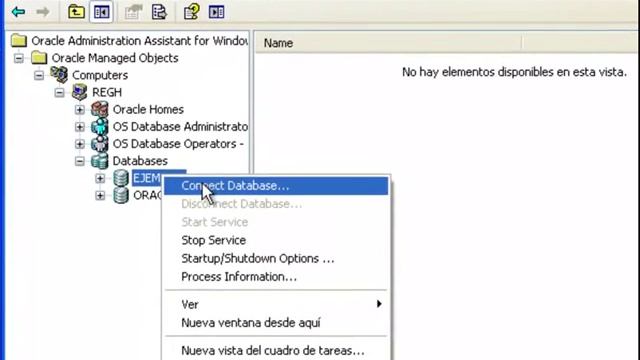Open the Ver submenu
Viewport: 640px width, 360px height.
tap(276, 304)
